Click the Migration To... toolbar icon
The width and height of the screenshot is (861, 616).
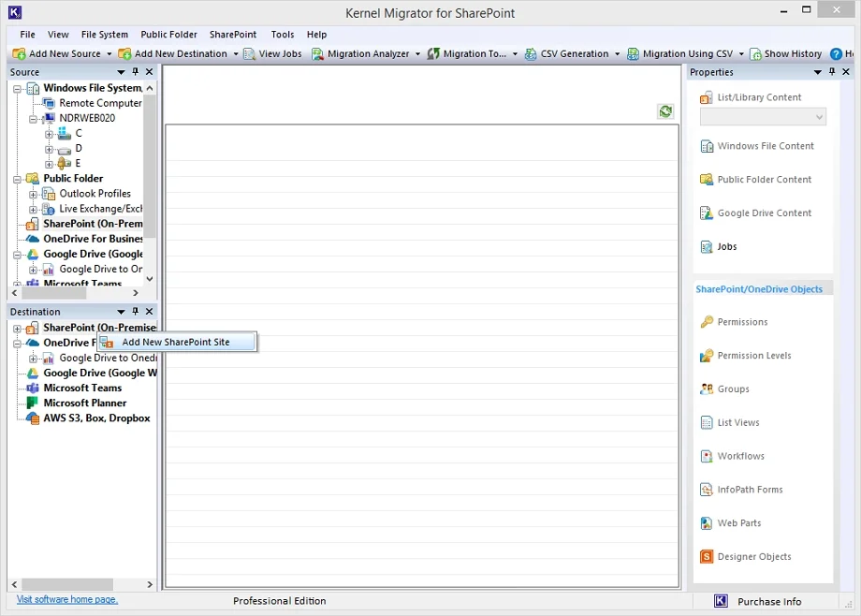433,54
